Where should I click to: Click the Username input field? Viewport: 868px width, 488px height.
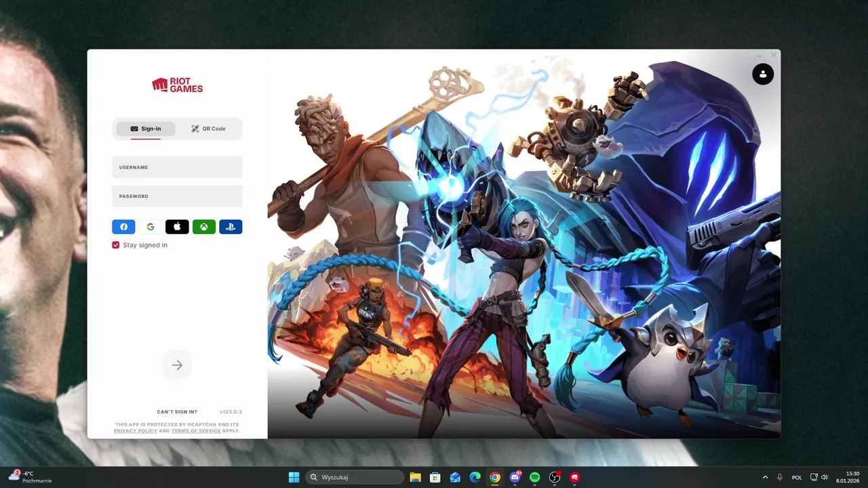[177, 167]
